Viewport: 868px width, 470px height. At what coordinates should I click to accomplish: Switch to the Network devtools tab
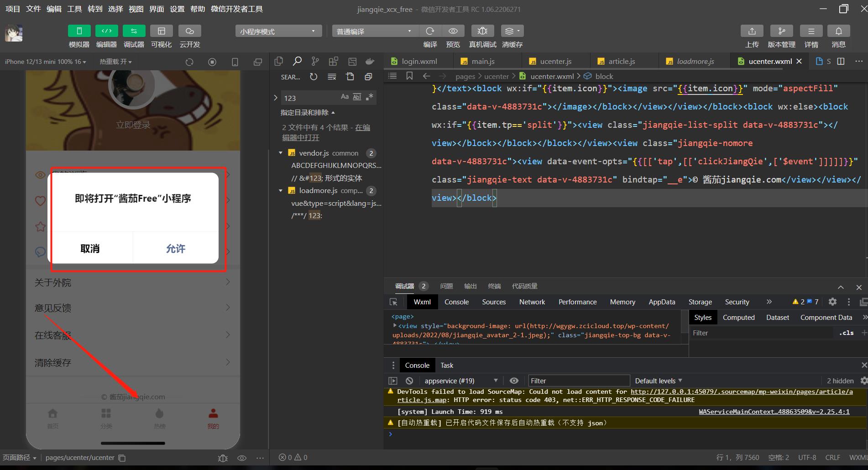pyautogui.click(x=532, y=302)
